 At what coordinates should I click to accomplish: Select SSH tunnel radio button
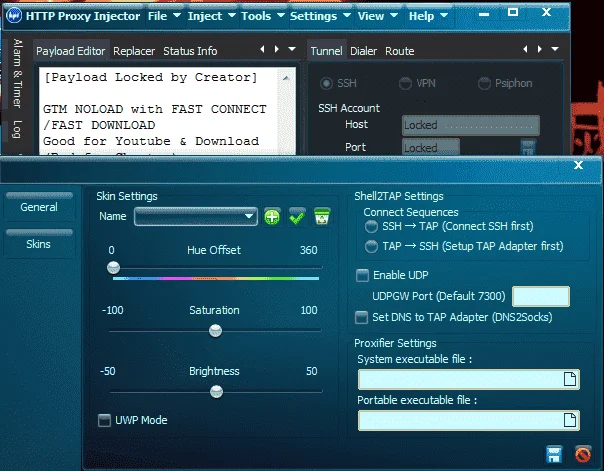326,84
